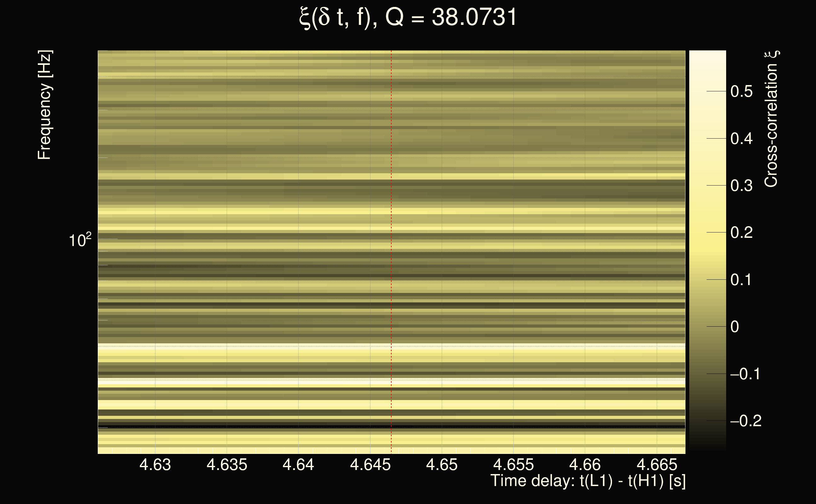The height and width of the screenshot is (504, 816).
Task: Click the 0.5 colorbar tick label
Action: (x=741, y=91)
